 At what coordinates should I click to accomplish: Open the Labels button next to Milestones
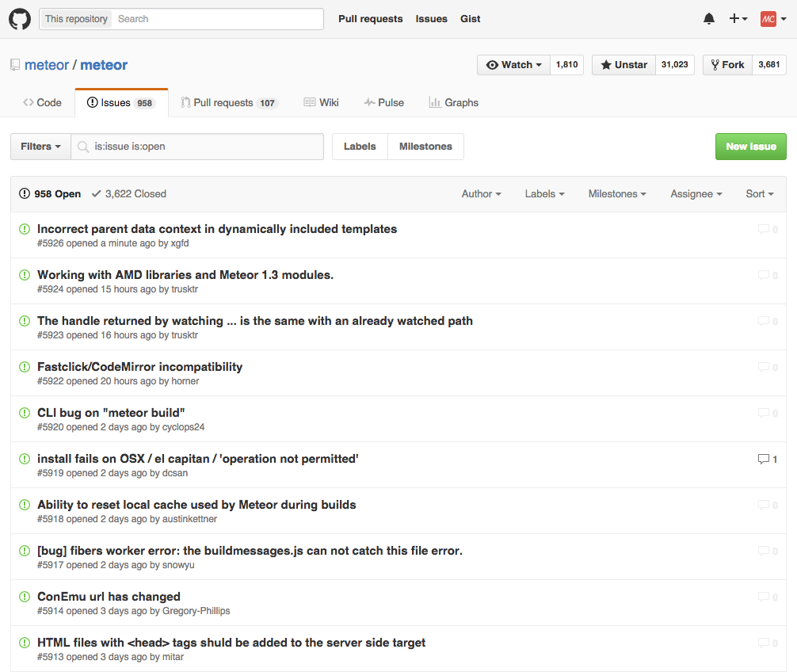tap(360, 147)
